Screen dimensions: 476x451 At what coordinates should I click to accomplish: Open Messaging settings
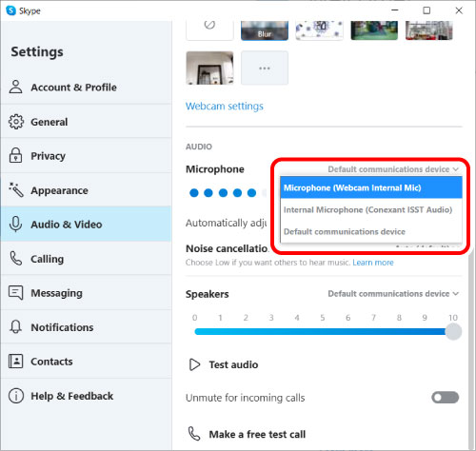coord(86,293)
